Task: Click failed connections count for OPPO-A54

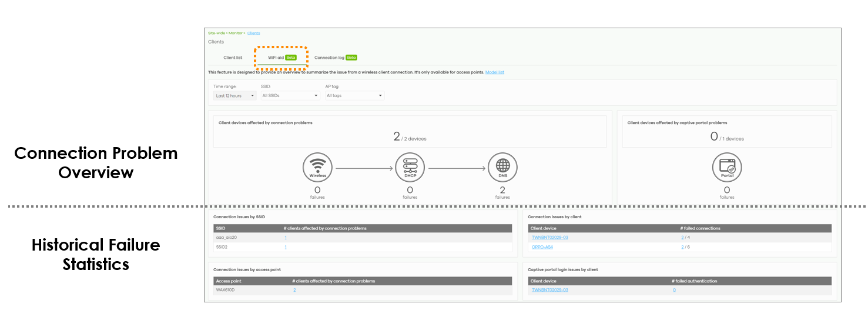Action: 682,247
